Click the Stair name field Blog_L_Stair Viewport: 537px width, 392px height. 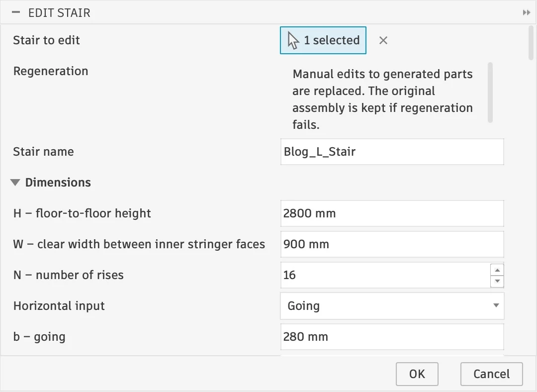392,152
